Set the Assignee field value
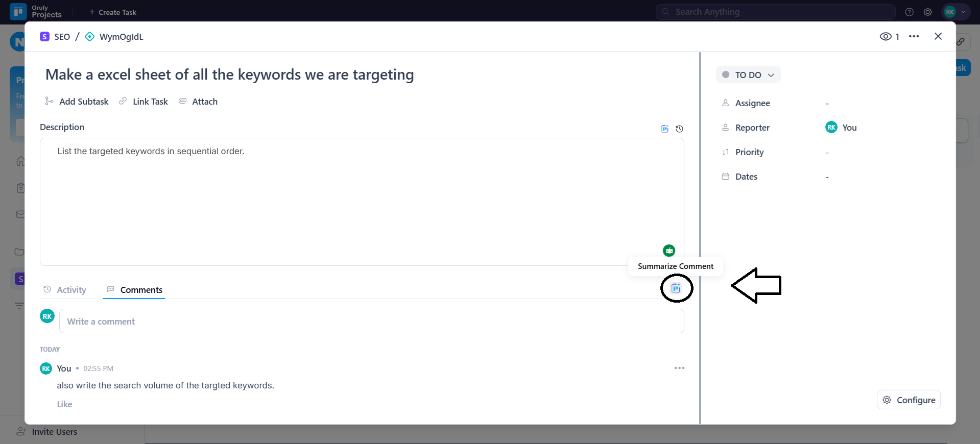980x444 pixels. pos(827,103)
